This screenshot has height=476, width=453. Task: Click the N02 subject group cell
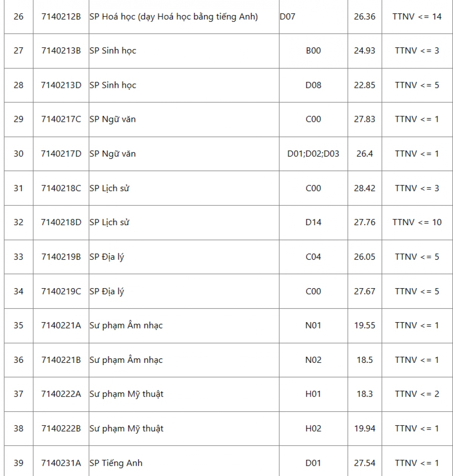[313, 360]
